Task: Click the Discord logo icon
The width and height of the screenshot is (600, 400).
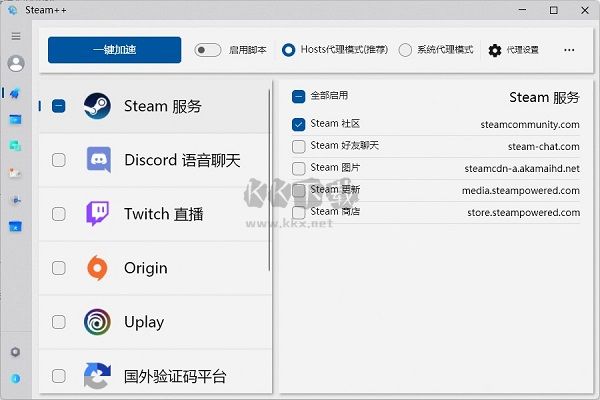Action: [x=99, y=160]
